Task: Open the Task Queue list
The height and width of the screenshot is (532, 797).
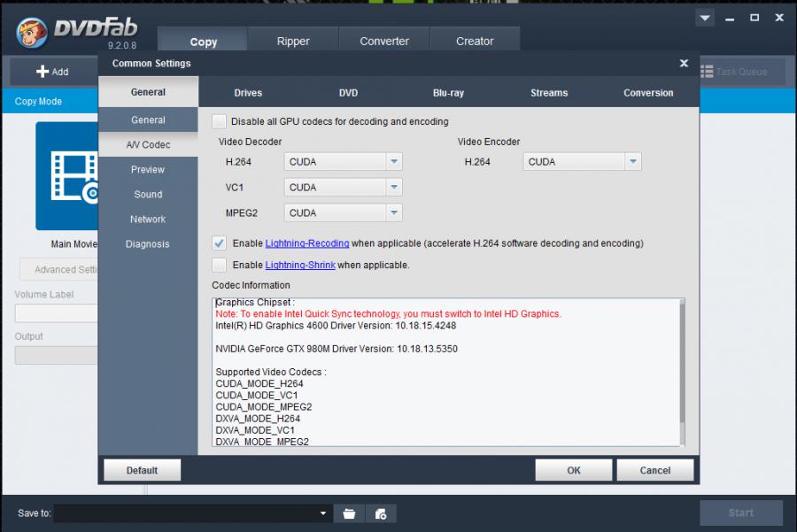Action: tap(734, 72)
